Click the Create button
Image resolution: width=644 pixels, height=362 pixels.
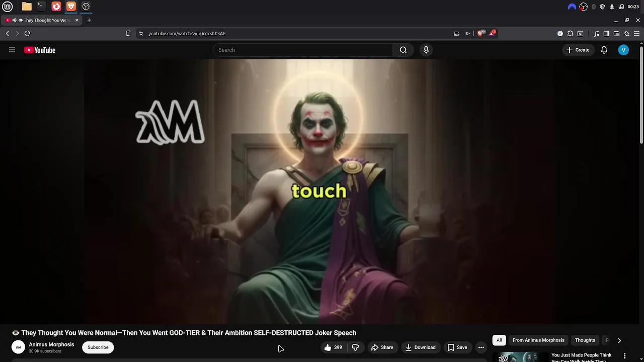click(578, 50)
